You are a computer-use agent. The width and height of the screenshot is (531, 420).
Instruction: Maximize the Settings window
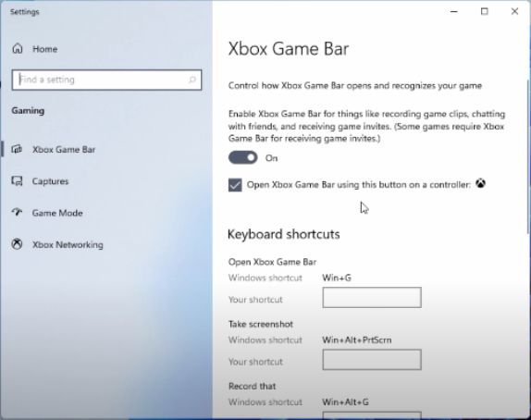tap(484, 11)
